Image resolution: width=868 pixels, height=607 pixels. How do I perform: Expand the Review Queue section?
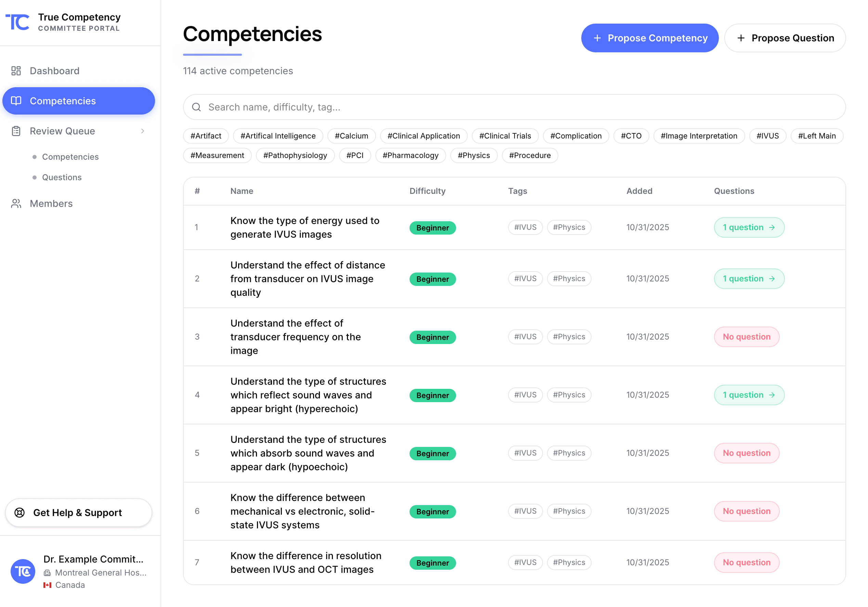pos(143,131)
